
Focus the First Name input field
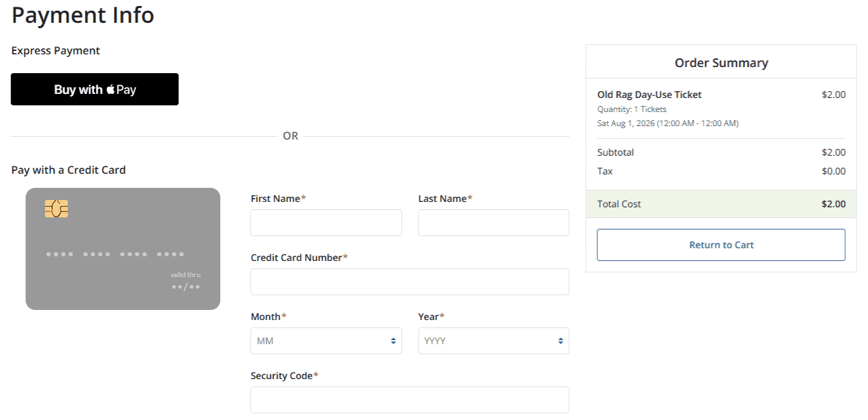point(326,223)
